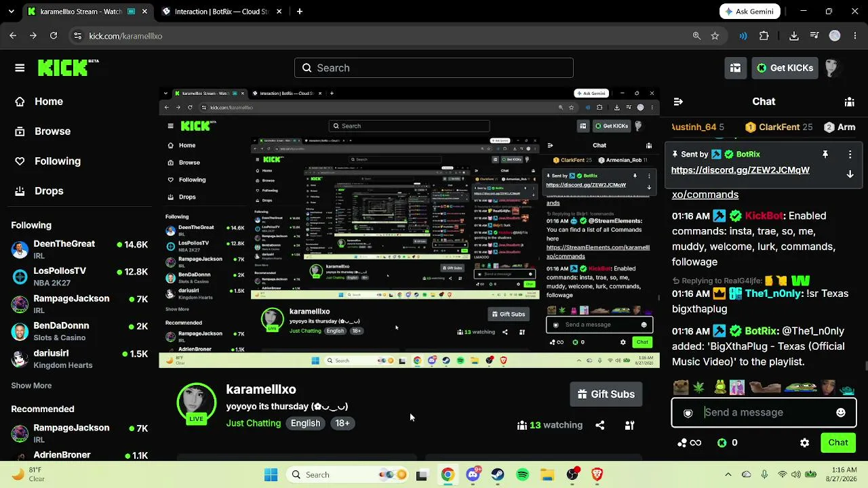Click the KICKs balance coin icon
This screenshot has width=868, height=488.
(x=722, y=443)
